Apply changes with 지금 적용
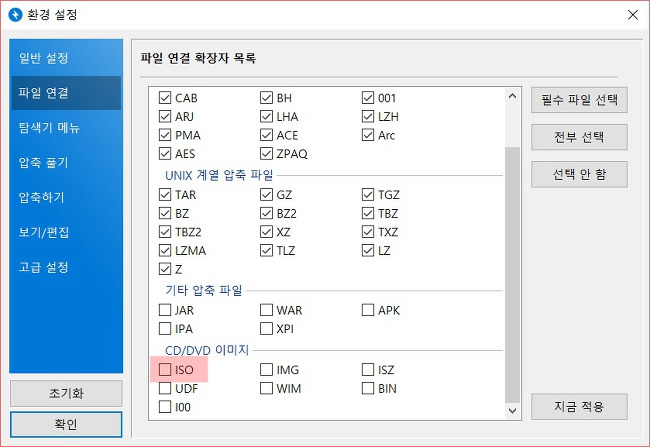Image resolution: width=650 pixels, height=447 pixels. (579, 406)
